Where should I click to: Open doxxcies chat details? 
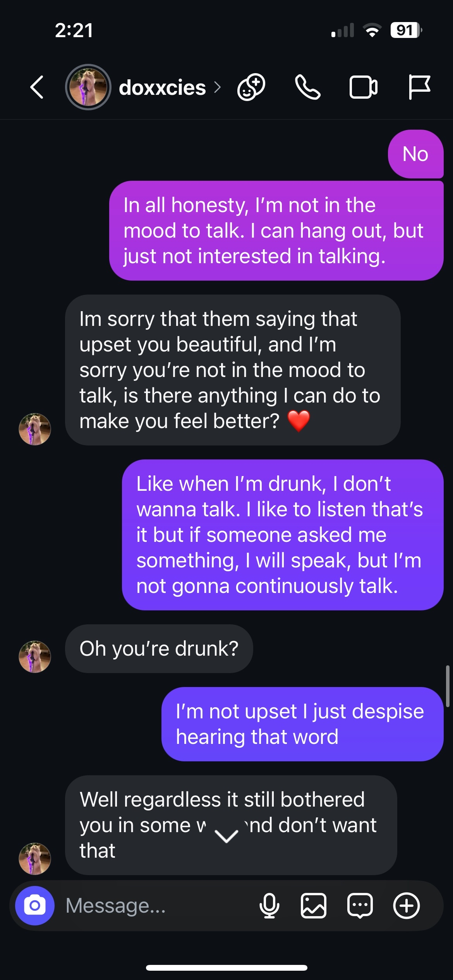click(162, 88)
